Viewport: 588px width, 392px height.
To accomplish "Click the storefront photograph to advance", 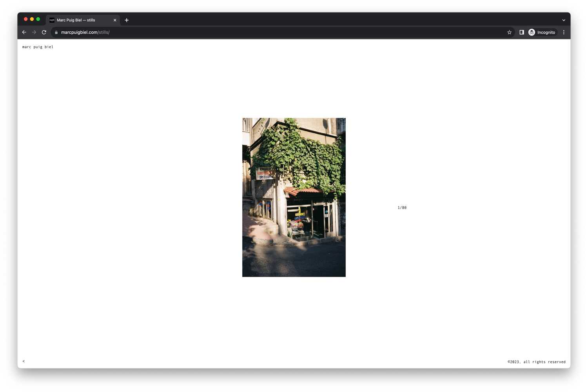I will pos(294,197).
